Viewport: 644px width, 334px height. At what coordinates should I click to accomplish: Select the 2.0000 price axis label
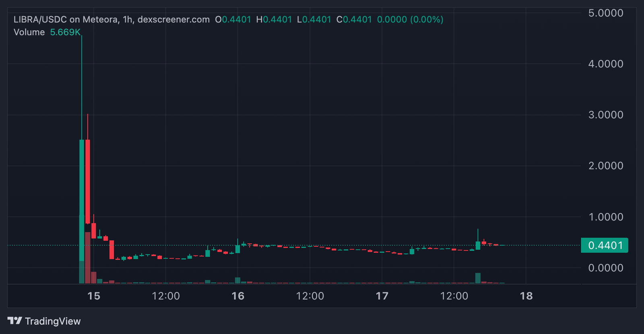605,166
